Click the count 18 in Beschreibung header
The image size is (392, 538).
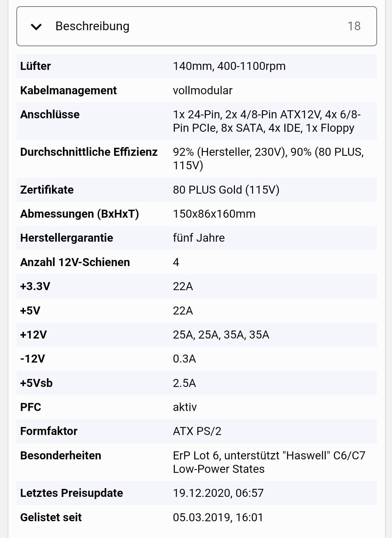tap(354, 26)
